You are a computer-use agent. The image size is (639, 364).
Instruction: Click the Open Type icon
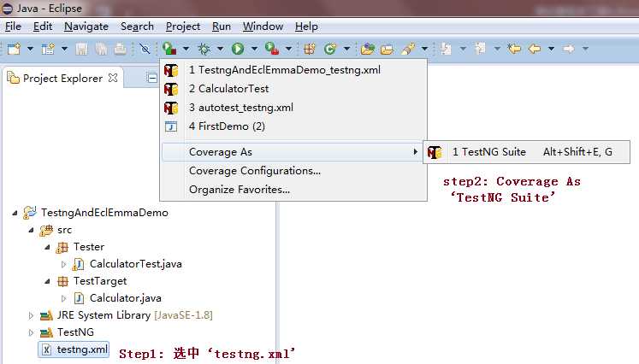368,49
